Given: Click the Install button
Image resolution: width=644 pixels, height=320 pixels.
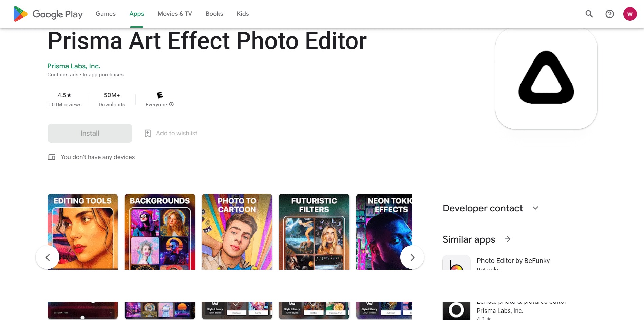Looking at the screenshot, I should tap(90, 133).
